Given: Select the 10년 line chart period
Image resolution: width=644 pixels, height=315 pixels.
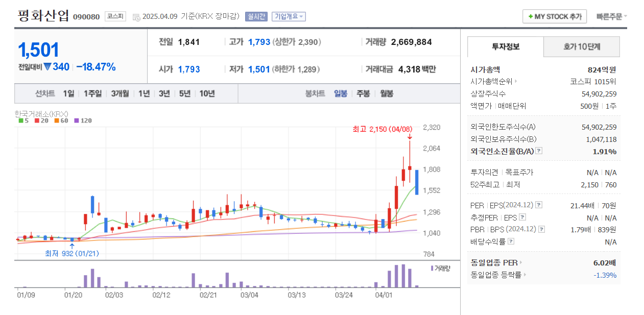Looking at the screenshot, I should [x=207, y=93].
